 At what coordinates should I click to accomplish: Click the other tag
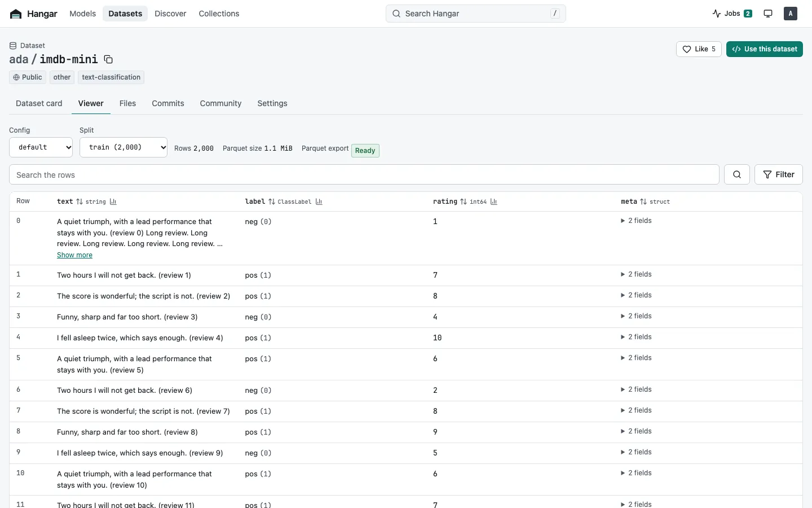pos(62,77)
